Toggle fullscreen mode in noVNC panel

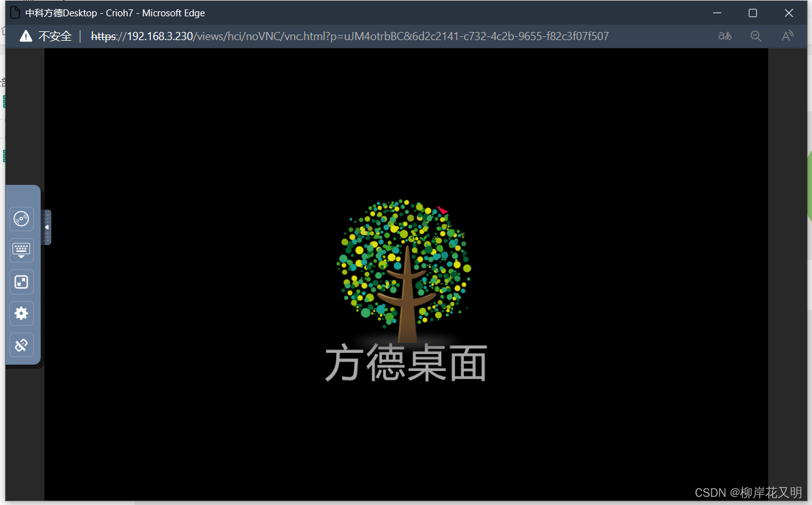click(21, 282)
